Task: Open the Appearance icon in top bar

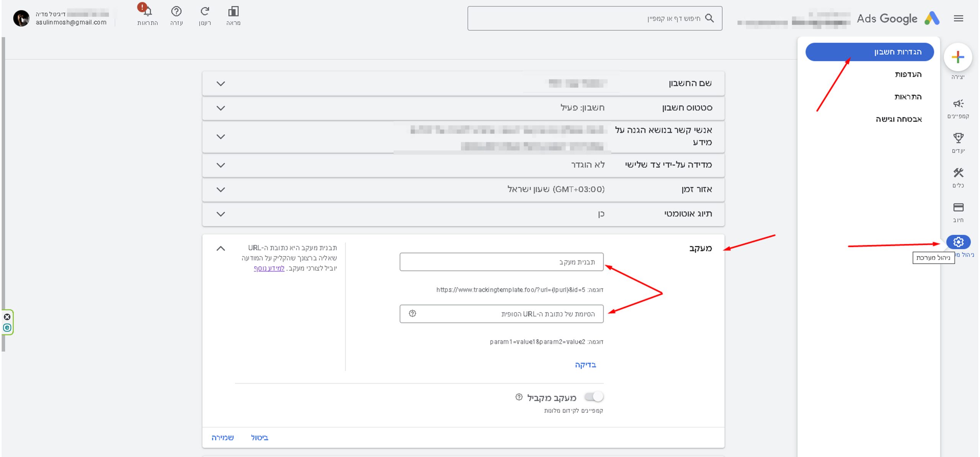Action: (x=233, y=12)
